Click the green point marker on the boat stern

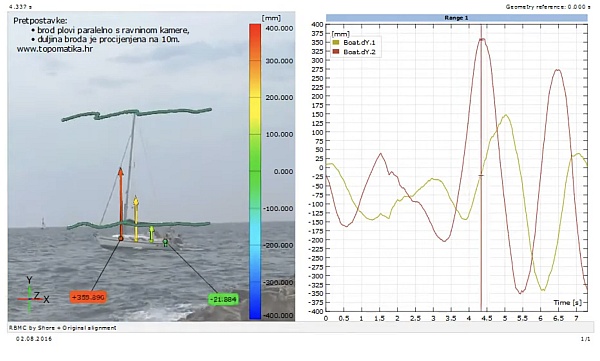point(165,242)
